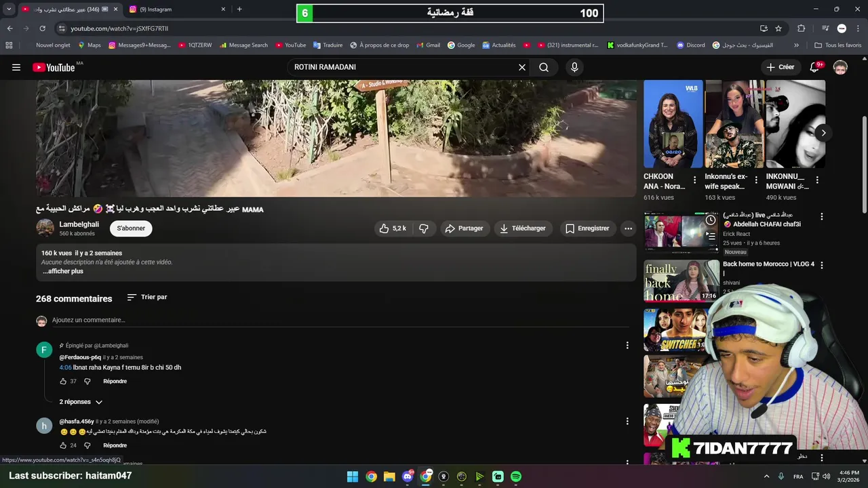Screen dimensions: 868x488
Task: Open options for INKONNU MGWANI short
Action: [817, 180]
